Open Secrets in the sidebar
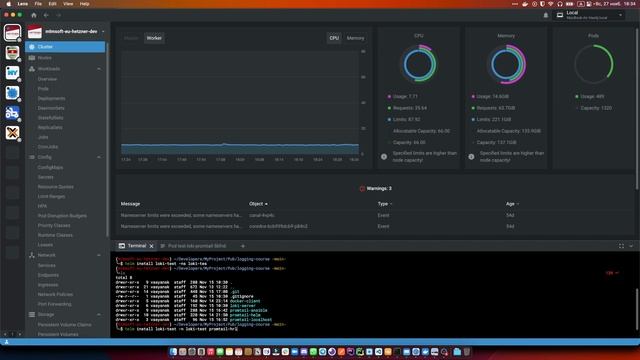Image resolution: width=640 pixels, height=360 pixels. click(x=45, y=177)
